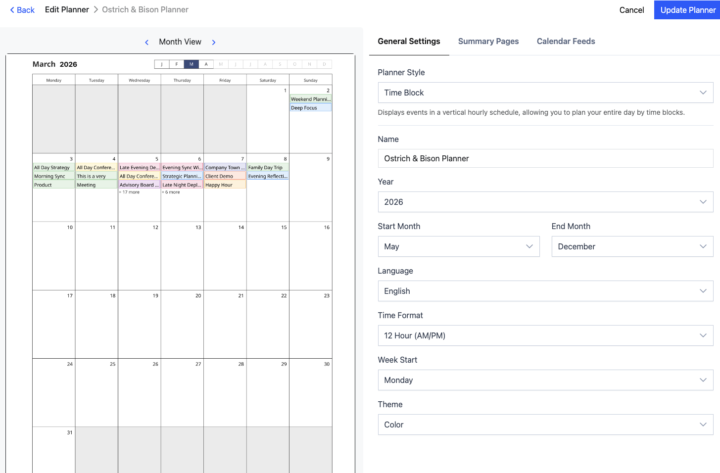Click the day cell numbered 31
The width and height of the screenshot is (720, 473).
click(x=54, y=450)
